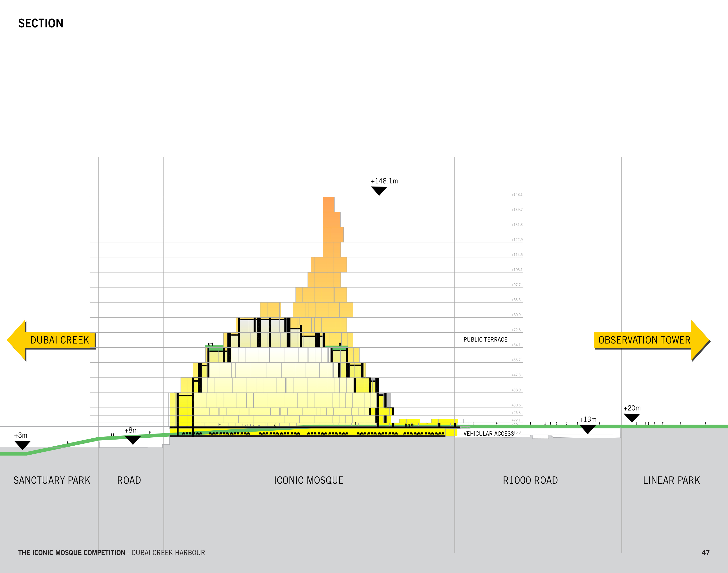Select DUBAI CREEK HARBOUR footer text
This screenshot has width=728, height=573.
[168, 553]
